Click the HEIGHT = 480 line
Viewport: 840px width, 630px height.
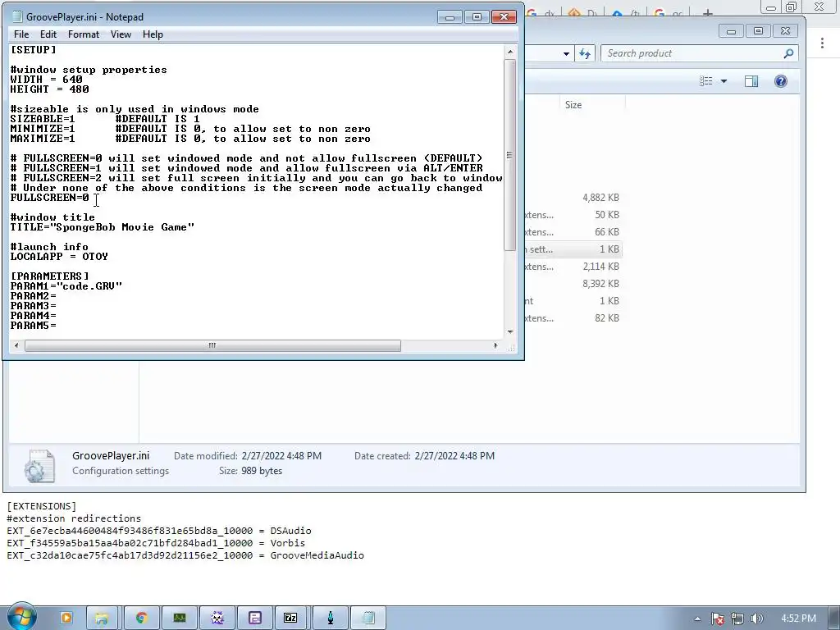(x=49, y=89)
